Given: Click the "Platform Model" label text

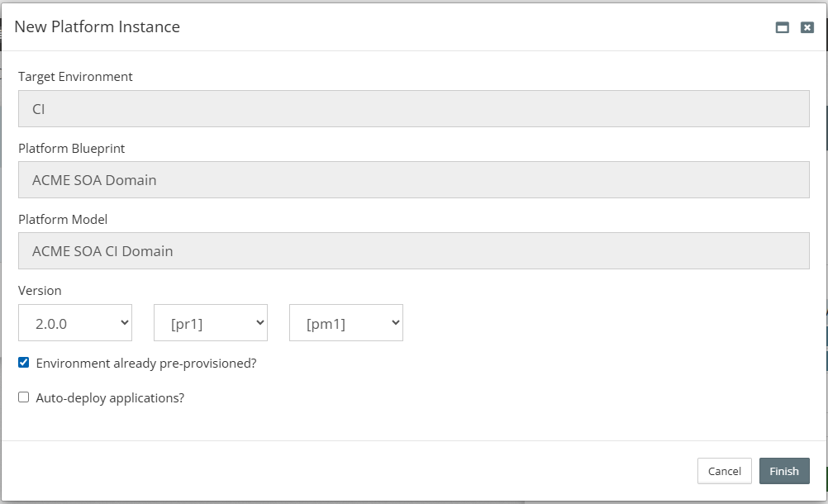Looking at the screenshot, I should point(63,220).
